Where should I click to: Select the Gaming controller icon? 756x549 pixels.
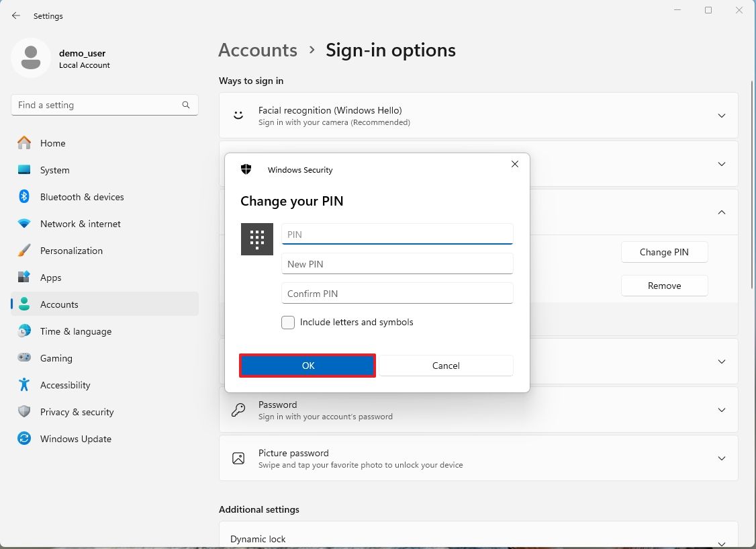tap(24, 358)
